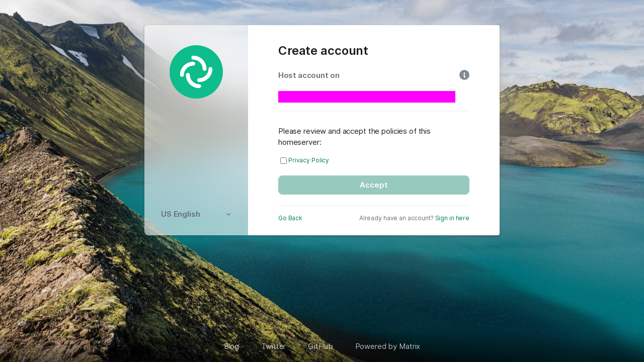Screen dimensions: 644x362
Task: Open the Blog footer link
Action: coord(231,346)
